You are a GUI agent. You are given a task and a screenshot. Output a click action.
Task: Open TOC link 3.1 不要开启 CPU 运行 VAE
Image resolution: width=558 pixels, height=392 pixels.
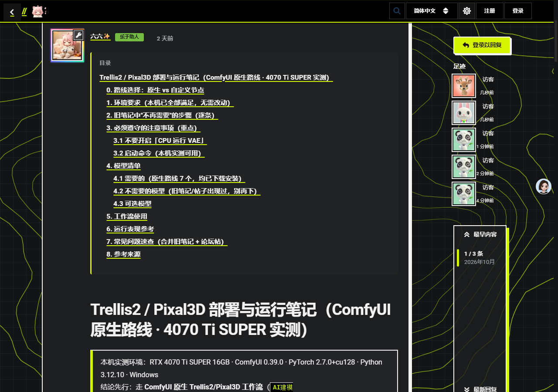tap(160, 141)
